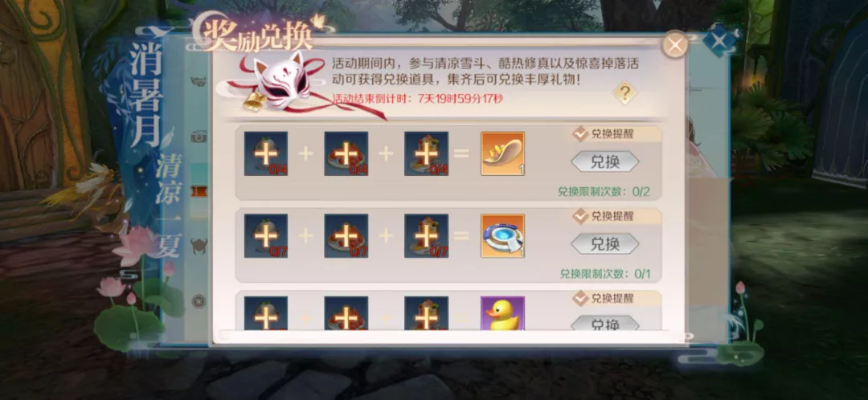Close the outer event panel blue X
Screen dimensions: 868x400
(x=719, y=40)
